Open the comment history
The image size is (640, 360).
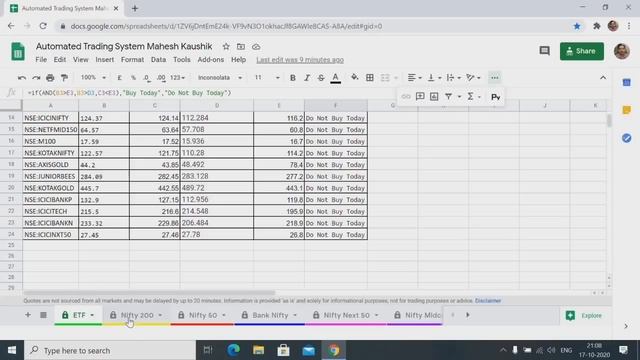(544, 51)
